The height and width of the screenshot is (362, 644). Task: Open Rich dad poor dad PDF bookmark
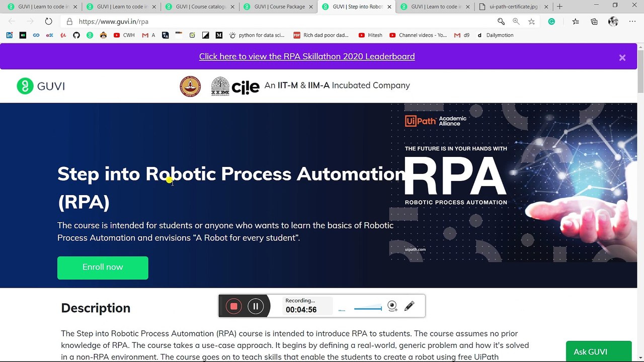click(x=321, y=35)
